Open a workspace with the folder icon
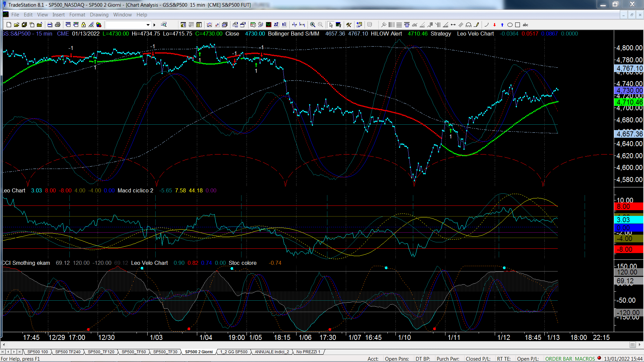 (16, 25)
